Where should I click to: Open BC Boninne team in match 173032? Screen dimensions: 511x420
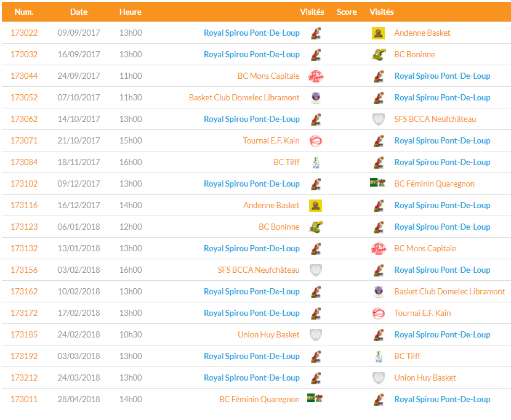tap(414, 54)
